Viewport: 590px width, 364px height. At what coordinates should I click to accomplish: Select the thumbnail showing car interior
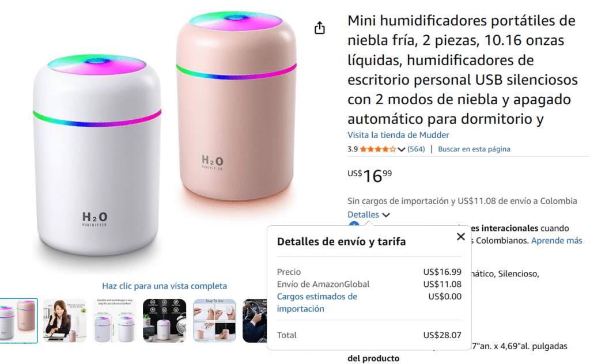pos(255,321)
